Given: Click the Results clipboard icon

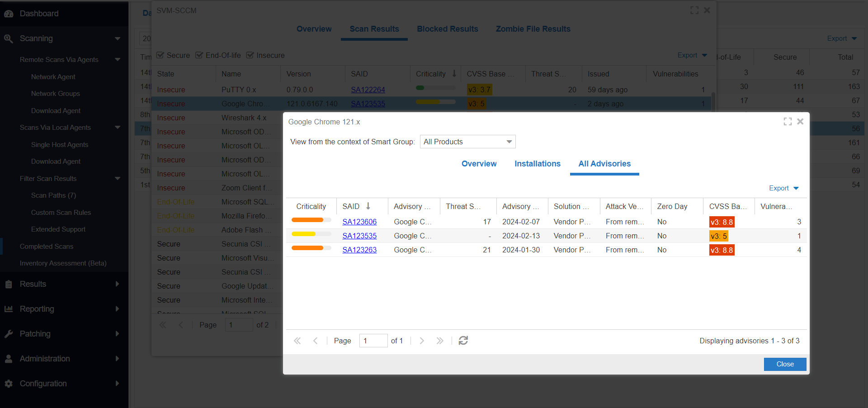Looking at the screenshot, I should (x=9, y=284).
